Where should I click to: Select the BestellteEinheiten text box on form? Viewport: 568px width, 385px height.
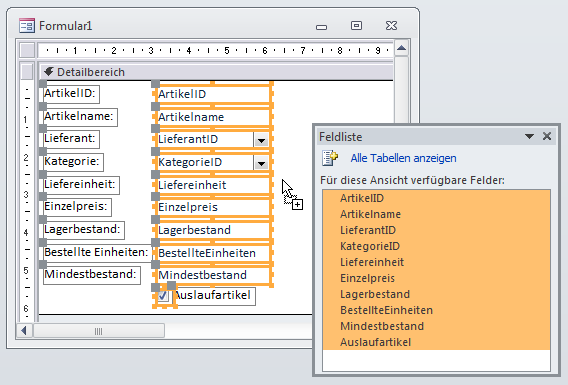point(213,253)
